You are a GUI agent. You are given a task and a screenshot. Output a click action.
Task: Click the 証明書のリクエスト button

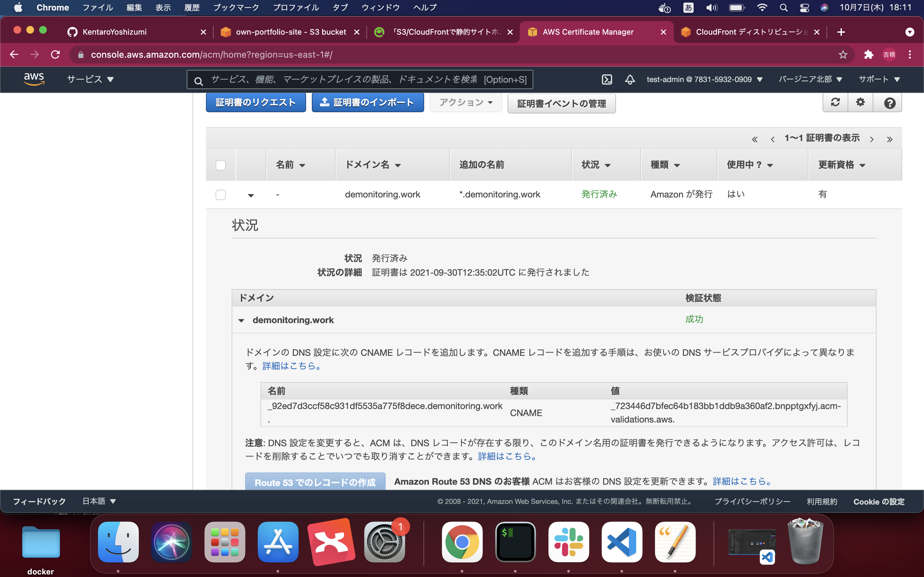coord(256,102)
